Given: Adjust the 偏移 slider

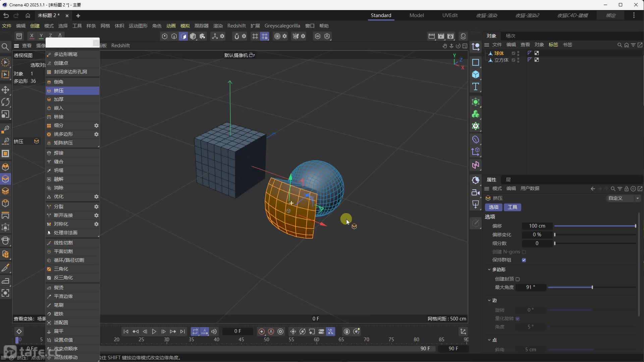Looking at the screenshot, I should click(x=595, y=226).
